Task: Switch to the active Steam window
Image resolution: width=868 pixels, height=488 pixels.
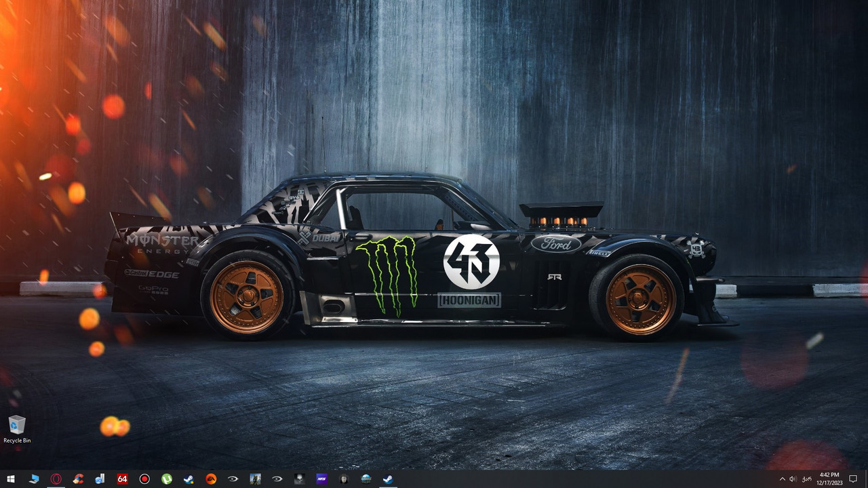Action: coord(388,479)
